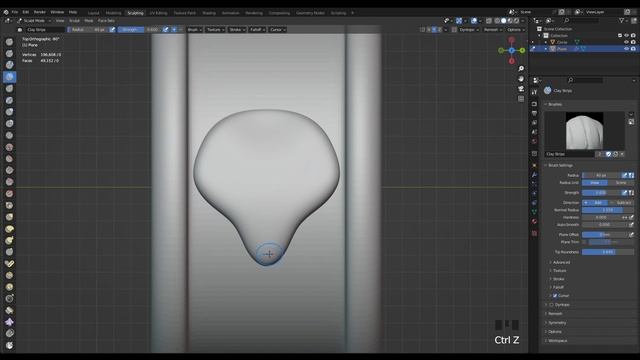
Task: Select the Mask brush tool
Action: tap(9, 345)
